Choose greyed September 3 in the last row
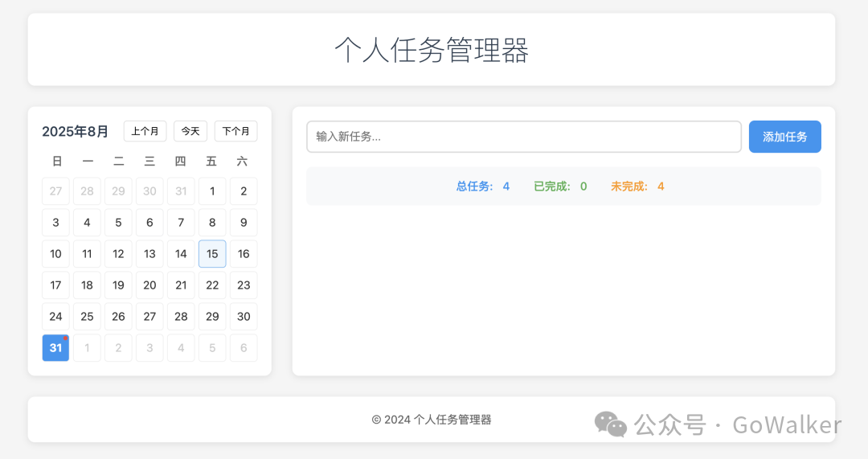 149,348
